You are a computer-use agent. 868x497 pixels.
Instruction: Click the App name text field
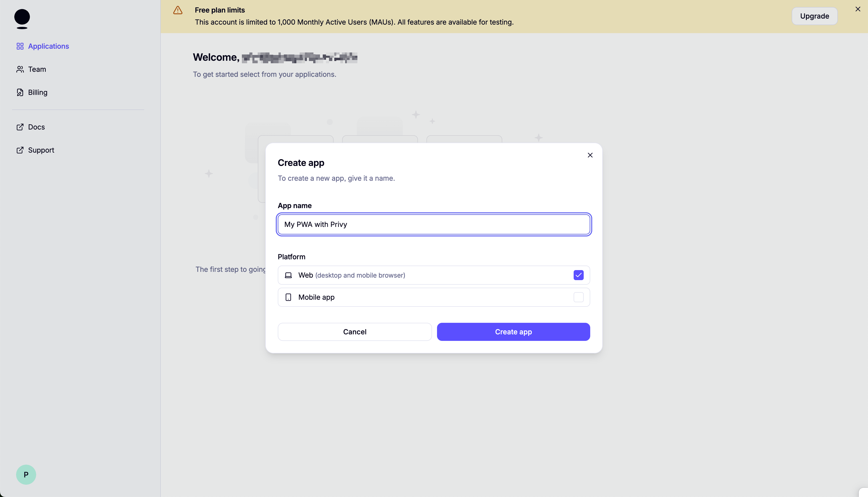coord(434,224)
